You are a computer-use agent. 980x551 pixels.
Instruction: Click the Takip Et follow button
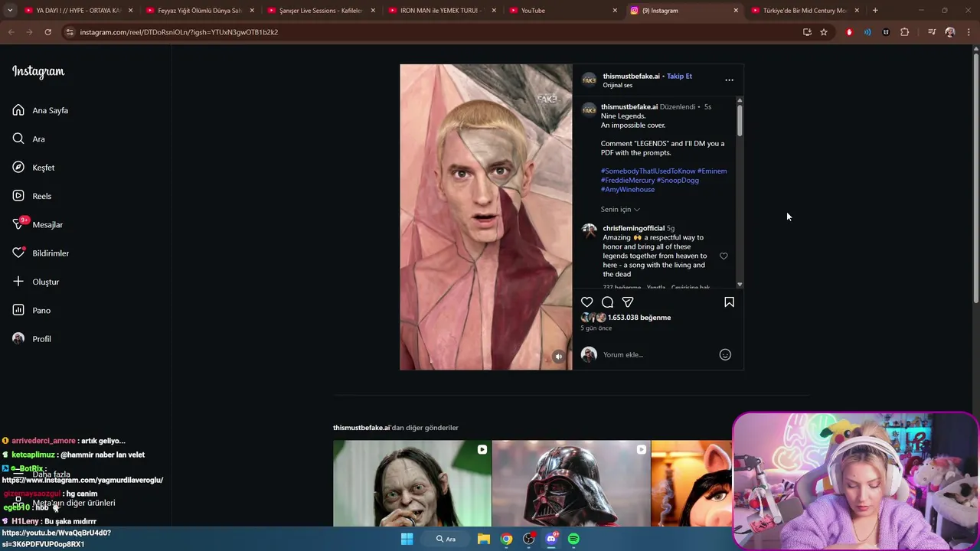click(679, 76)
